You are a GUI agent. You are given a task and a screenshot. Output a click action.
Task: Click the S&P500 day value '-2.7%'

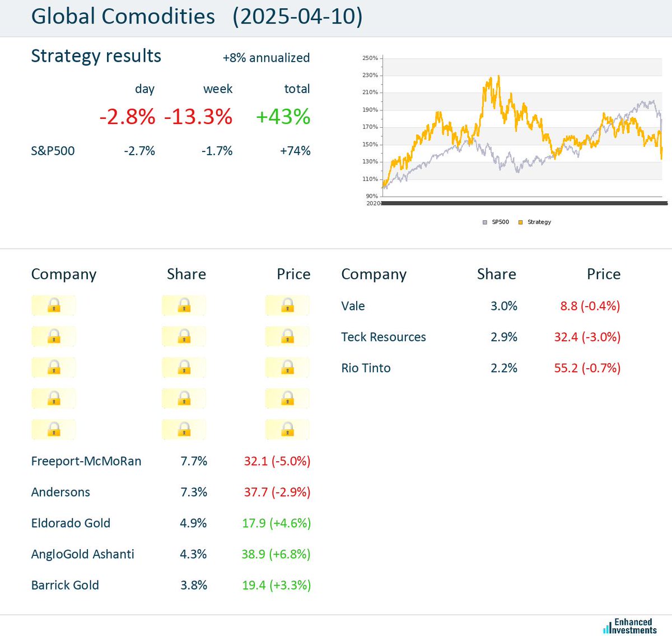click(x=139, y=151)
